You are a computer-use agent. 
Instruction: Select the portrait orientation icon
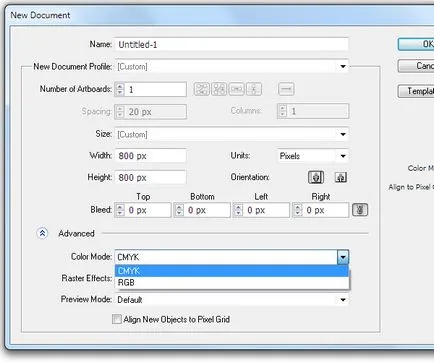[316, 177]
